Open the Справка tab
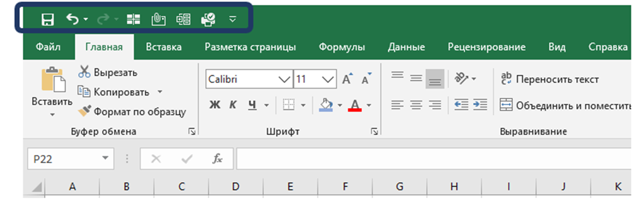Image resolution: width=644 pixels, height=203 pixels. [608, 47]
